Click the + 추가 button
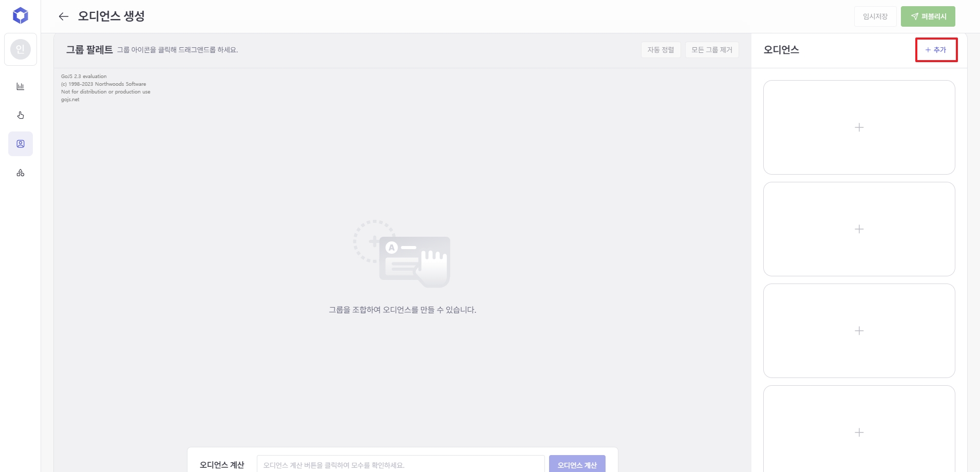980x472 pixels. coord(936,50)
